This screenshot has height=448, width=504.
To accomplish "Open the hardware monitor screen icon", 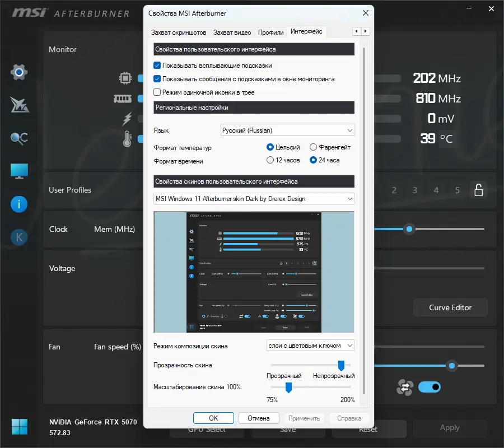I will tap(19, 171).
